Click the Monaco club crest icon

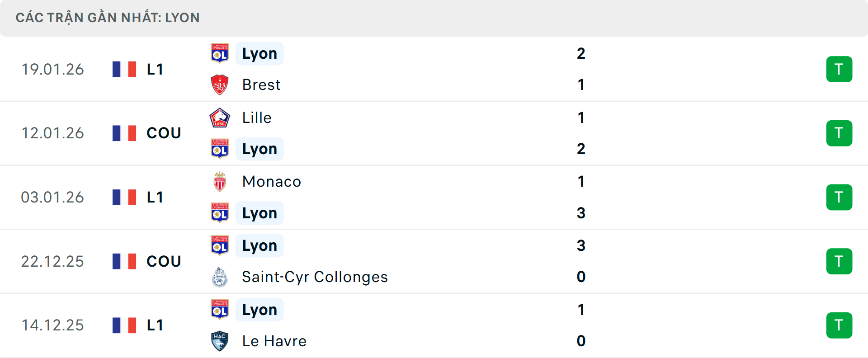pyautogui.click(x=220, y=182)
